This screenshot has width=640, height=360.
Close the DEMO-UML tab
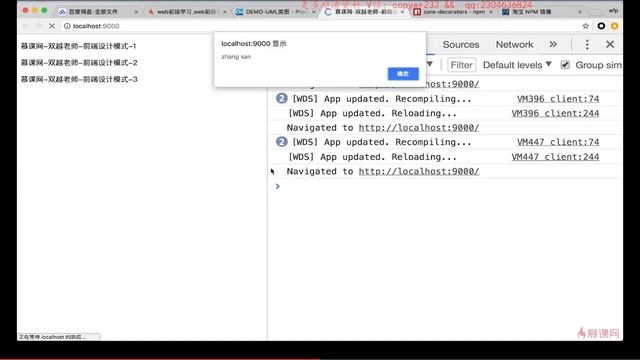click(x=313, y=12)
